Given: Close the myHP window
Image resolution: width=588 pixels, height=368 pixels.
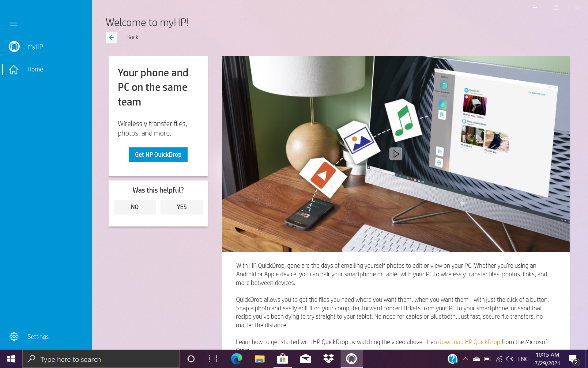Looking at the screenshot, I should [577, 7].
